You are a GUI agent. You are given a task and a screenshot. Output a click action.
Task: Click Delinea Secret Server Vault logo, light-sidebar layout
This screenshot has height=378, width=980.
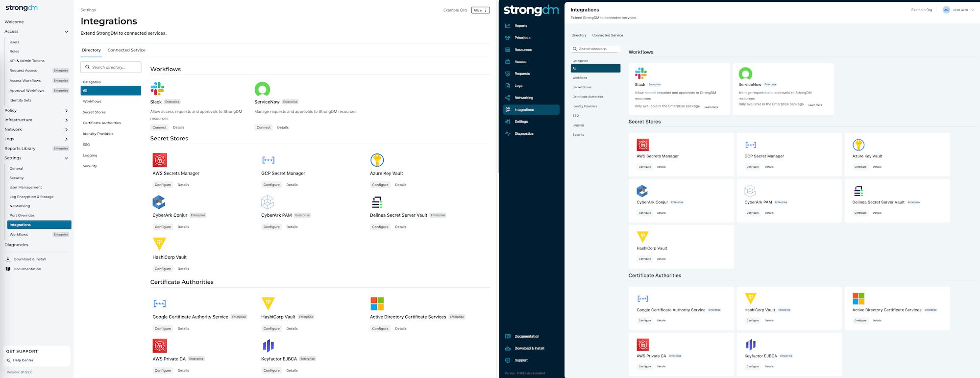click(x=377, y=202)
